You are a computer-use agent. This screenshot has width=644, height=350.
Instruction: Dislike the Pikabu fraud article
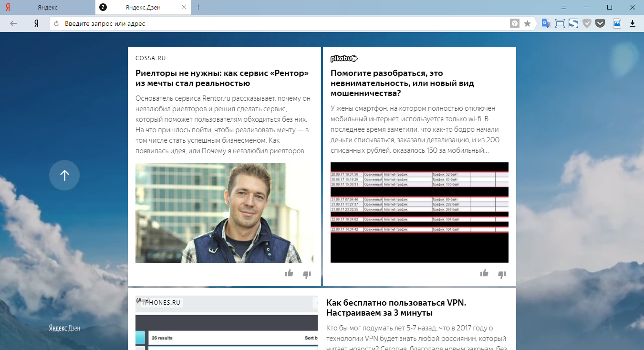(x=502, y=274)
